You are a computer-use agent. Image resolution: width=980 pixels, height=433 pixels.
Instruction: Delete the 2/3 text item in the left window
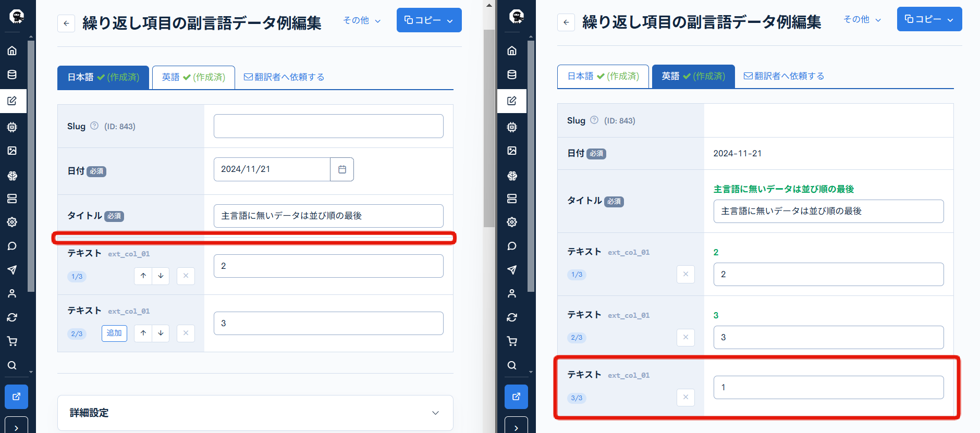click(186, 333)
